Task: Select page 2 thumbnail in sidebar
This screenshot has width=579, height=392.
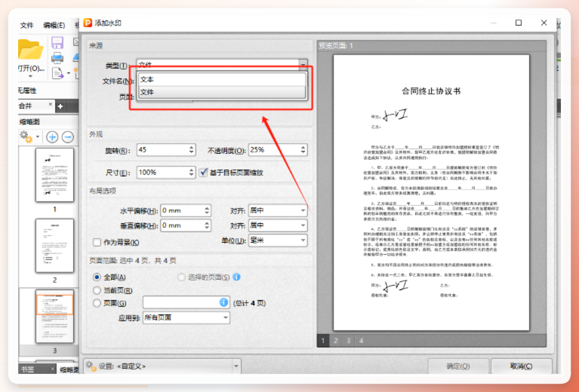Action: (x=55, y=245)
